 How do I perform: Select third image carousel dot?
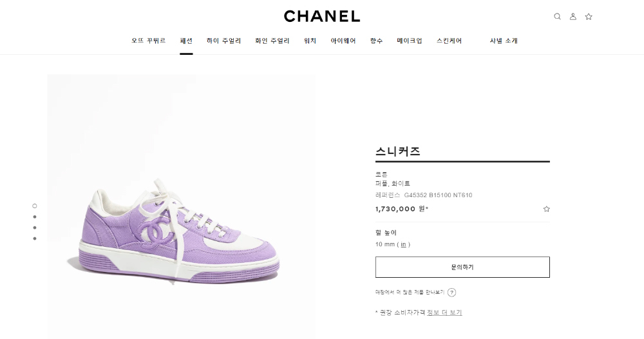[x=35, y=228]
